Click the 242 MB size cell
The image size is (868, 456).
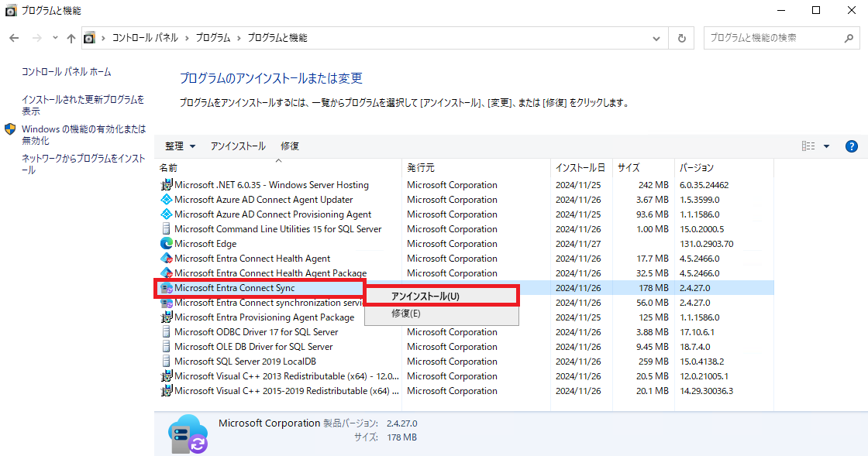653,185
